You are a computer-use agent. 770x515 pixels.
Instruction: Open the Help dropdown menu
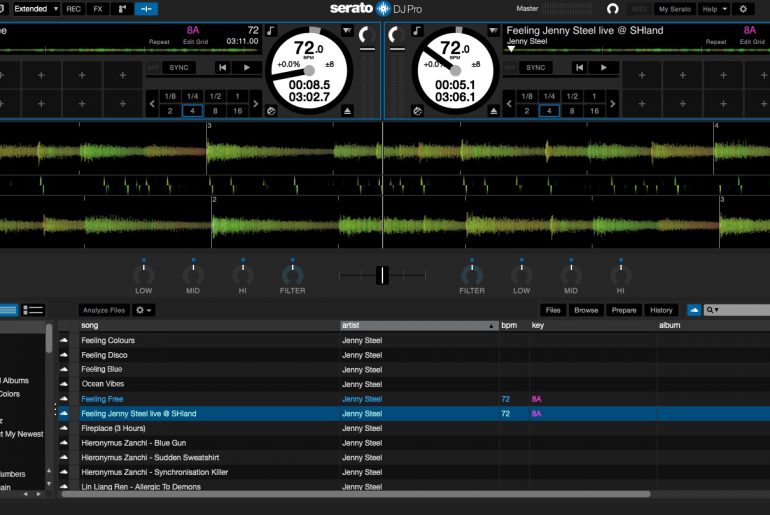(x=714, y=9)
